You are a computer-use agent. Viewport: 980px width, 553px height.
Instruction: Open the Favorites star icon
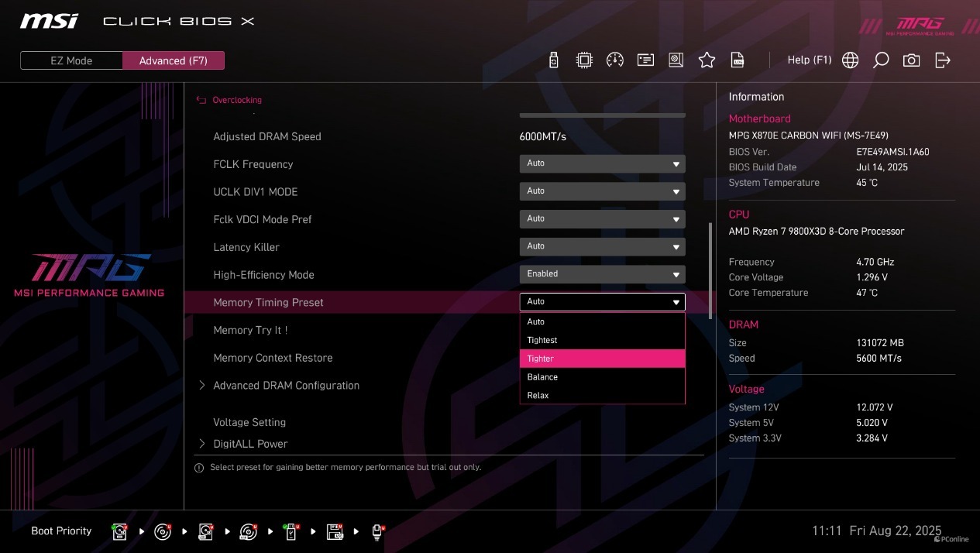707,60
